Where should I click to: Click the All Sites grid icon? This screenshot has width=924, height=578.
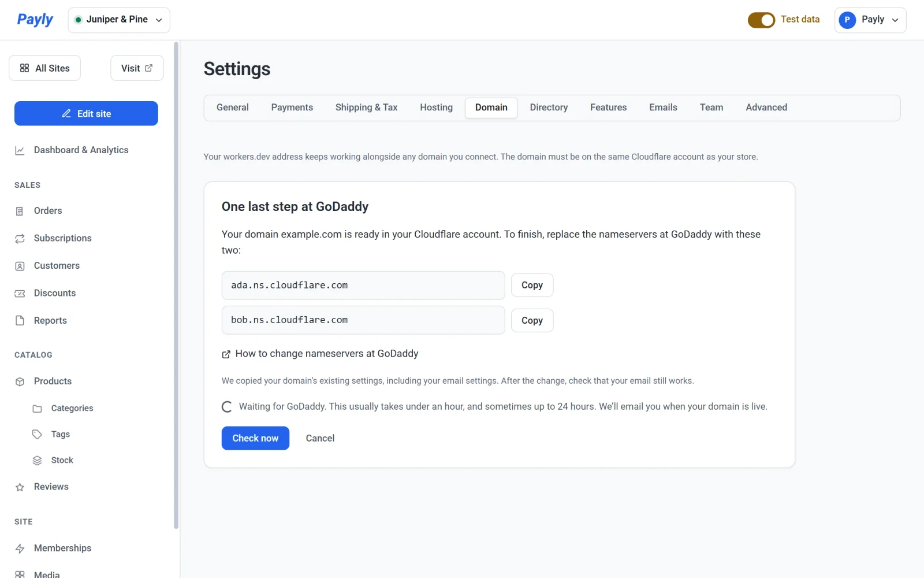click(24, 68)
